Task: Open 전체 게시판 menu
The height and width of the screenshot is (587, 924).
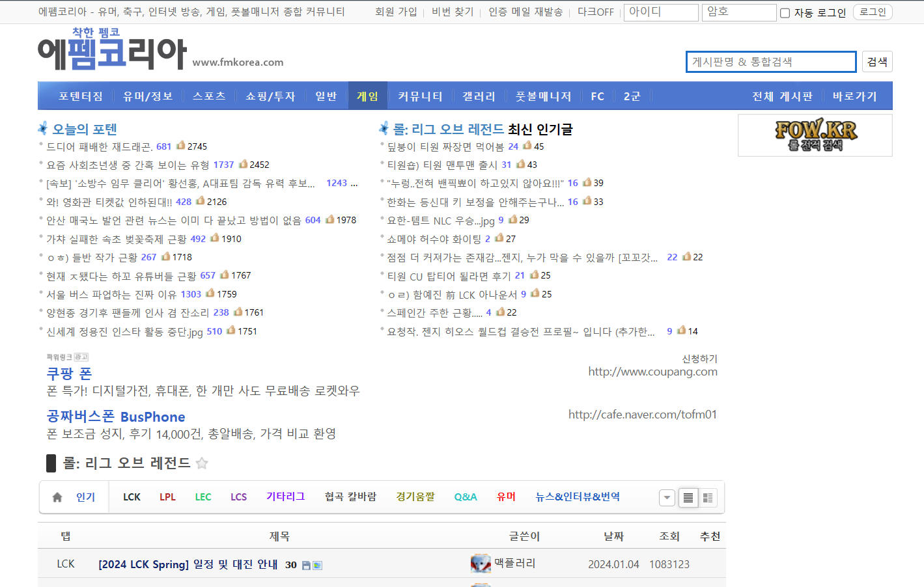Action: (782, 96)
